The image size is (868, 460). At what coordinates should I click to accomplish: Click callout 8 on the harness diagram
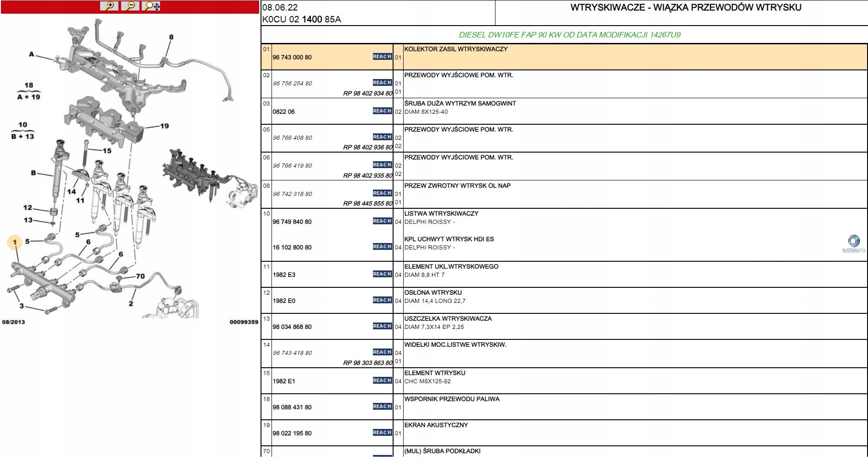pyautogui.click(x=171, y=37)
